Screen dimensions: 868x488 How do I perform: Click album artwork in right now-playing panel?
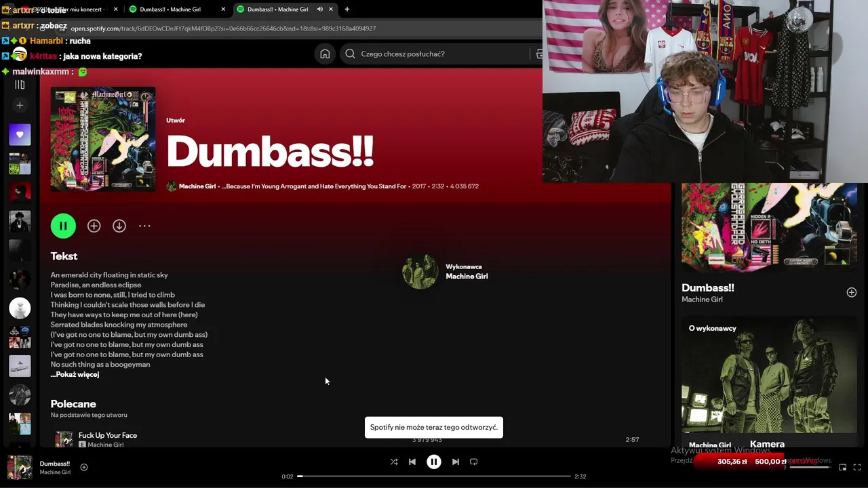769,227
